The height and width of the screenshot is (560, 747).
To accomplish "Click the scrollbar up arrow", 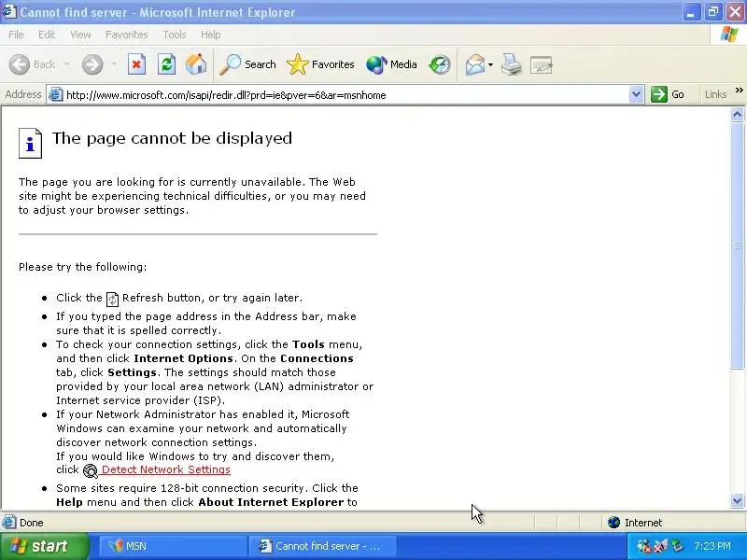I will (x=737, y=114).
